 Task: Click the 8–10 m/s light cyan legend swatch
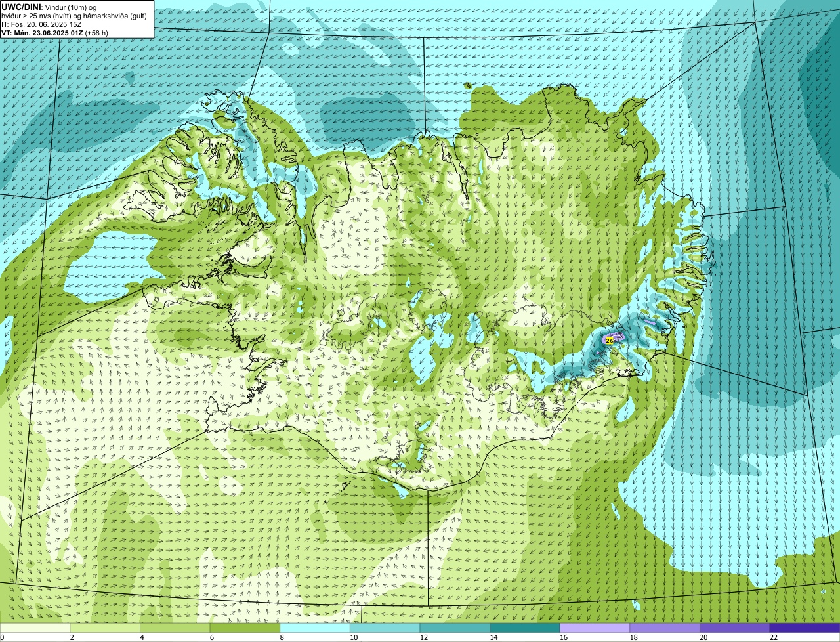pos(315,628)
